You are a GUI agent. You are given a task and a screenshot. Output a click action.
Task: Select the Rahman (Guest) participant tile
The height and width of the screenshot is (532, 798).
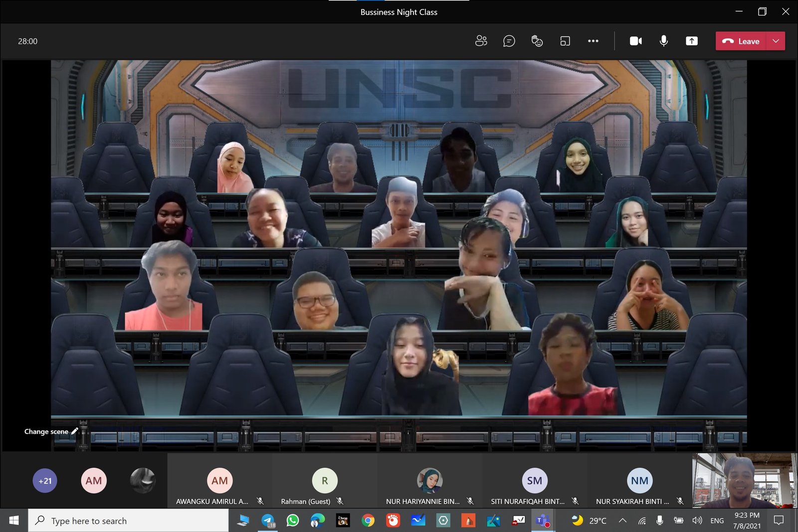325,481
